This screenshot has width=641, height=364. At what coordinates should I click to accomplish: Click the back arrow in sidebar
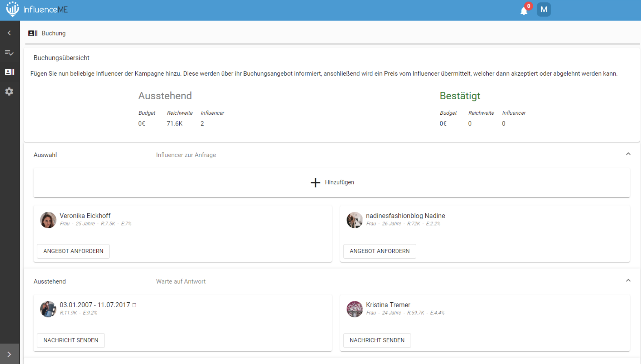(x=9, y=33)
